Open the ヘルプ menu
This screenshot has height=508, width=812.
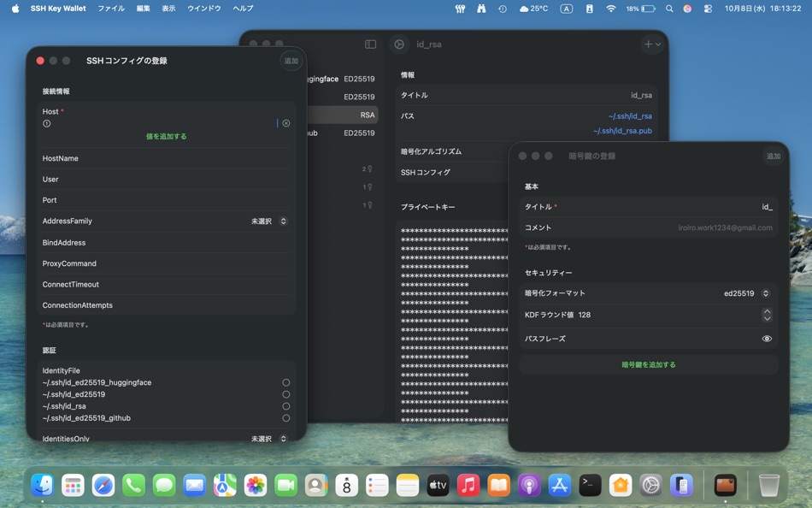pyautogui.click(x=243, y=9)
